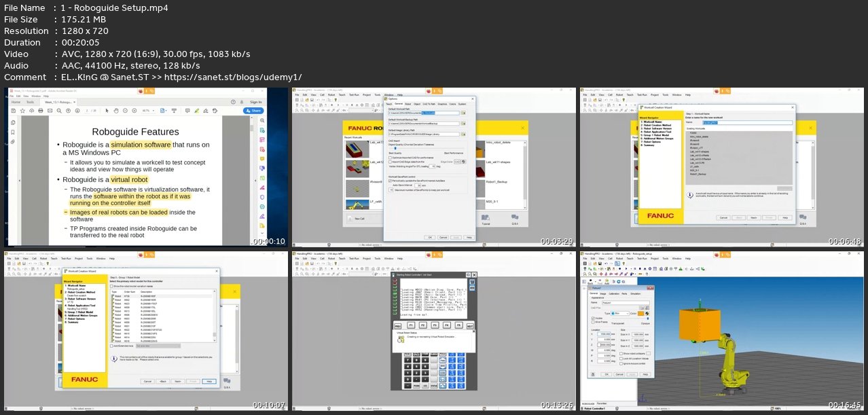The width and height of the screenshot is (868, 415).
Task: Switch to the Tools tab in Acrobat Reader
Action: pos(30,102)
